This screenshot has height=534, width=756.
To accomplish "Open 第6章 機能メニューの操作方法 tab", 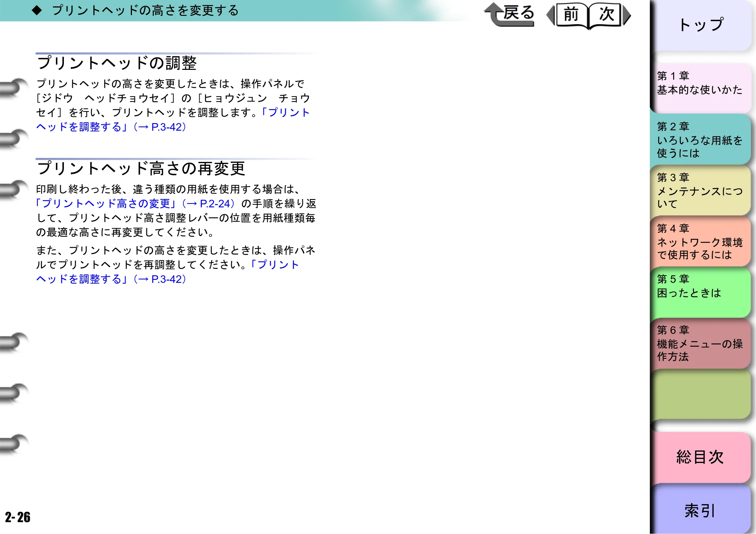I will coord(702,344).
